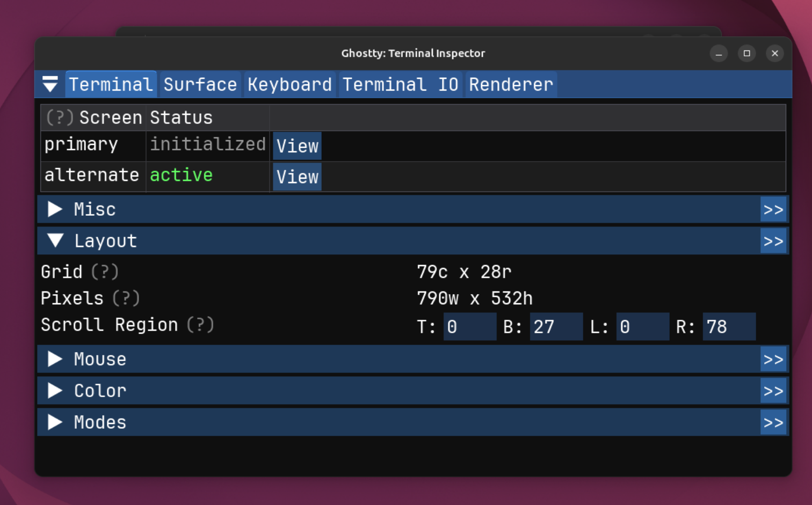
Task: Click the Status column header
Action: point(181,118)
